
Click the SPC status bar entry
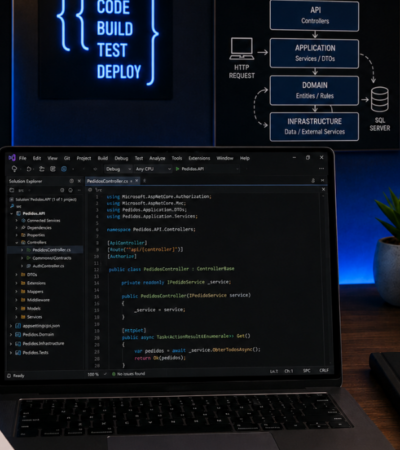pyautogui.click(x=306, y=370)
